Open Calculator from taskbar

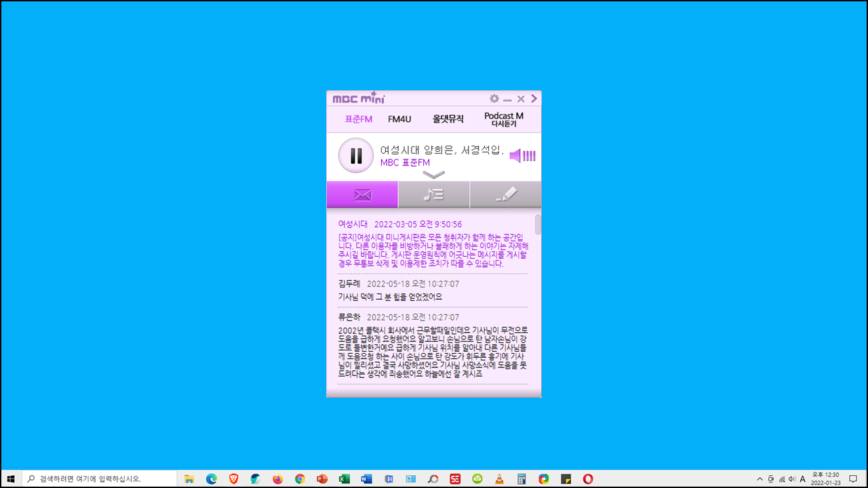click(521, 479)
